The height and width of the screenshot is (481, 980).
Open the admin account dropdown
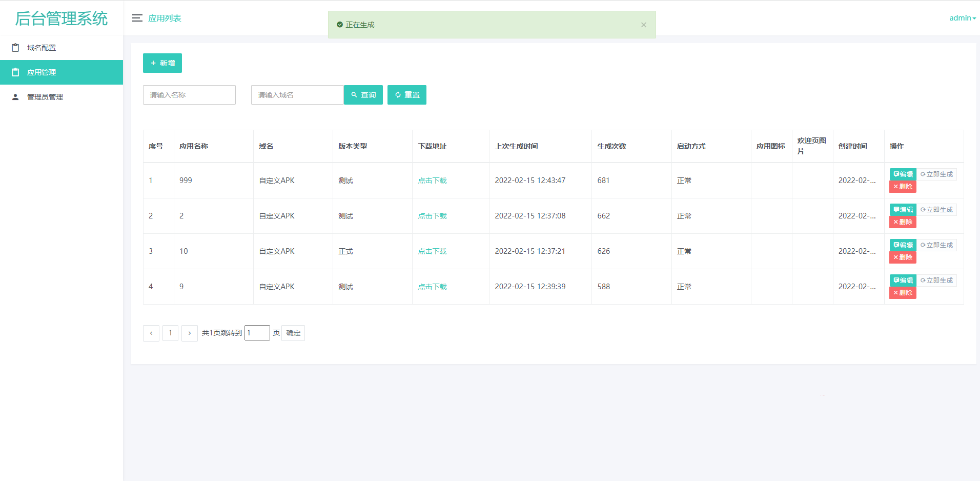(x=962, y=17)
